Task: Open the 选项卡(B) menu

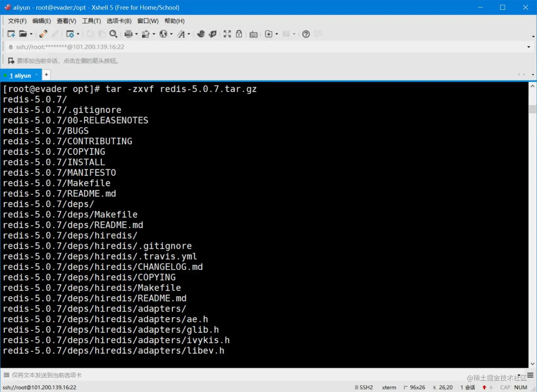Action: [119, 21]
